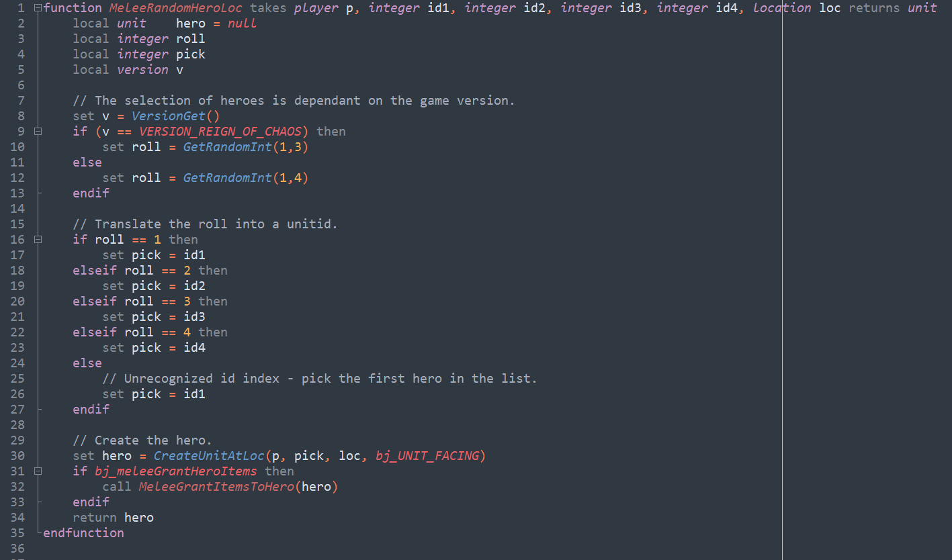This screenshot has width=952, height=560.
Task: Click the 'Translate the roll into a unitid' comment
Action: 205,224
